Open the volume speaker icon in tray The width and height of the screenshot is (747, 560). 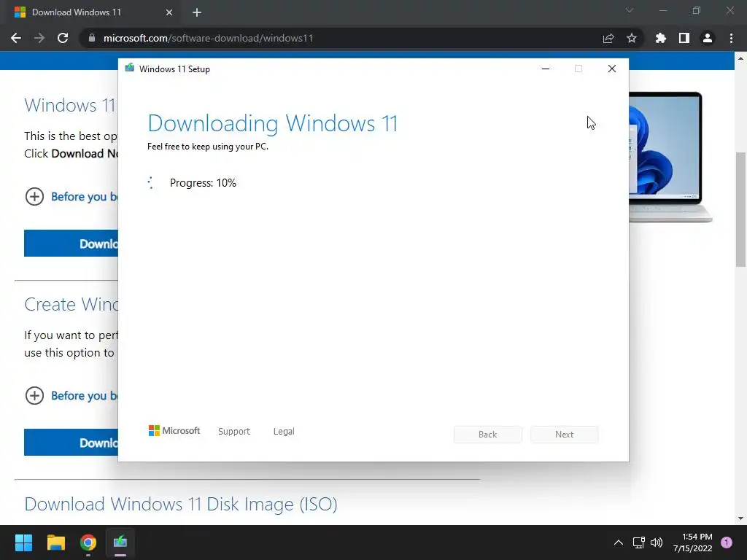[x=657, y=542]
